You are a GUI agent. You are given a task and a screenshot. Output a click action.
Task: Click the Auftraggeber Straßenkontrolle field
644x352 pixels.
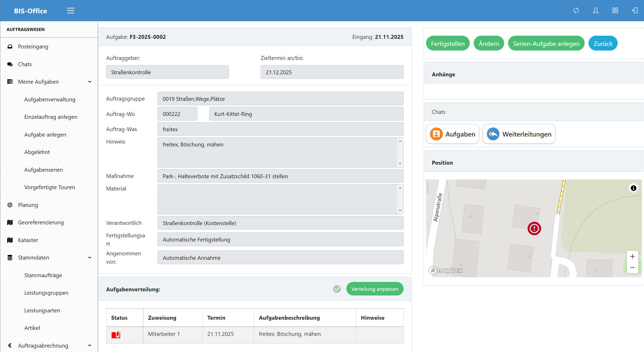coord(167,72)
